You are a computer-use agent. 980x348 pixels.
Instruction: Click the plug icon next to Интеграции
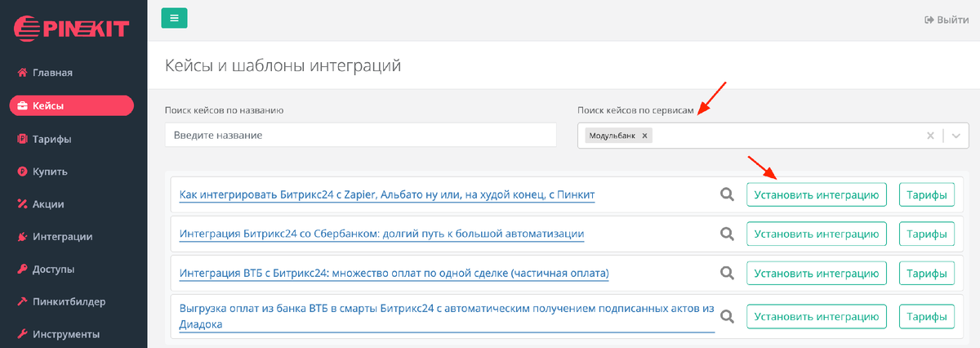[x=23, y=237]
